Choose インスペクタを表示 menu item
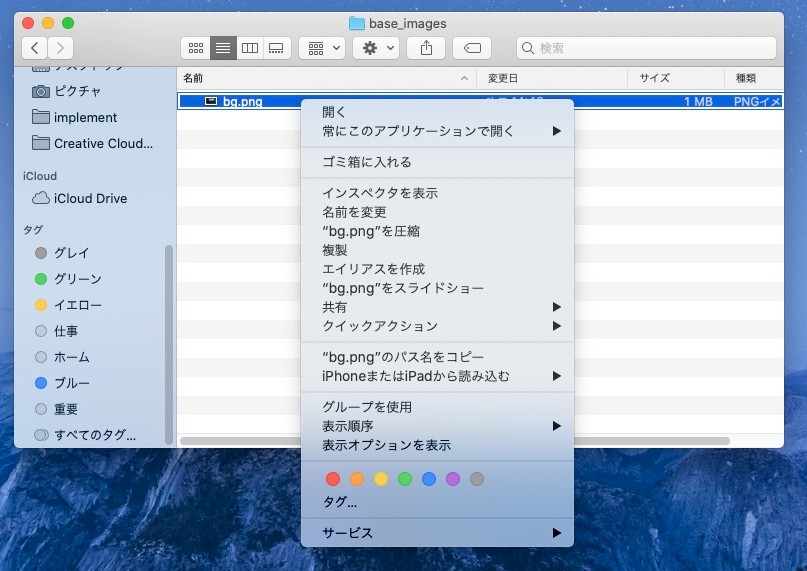This screenshot has height=571, width=807. point(437,193)
